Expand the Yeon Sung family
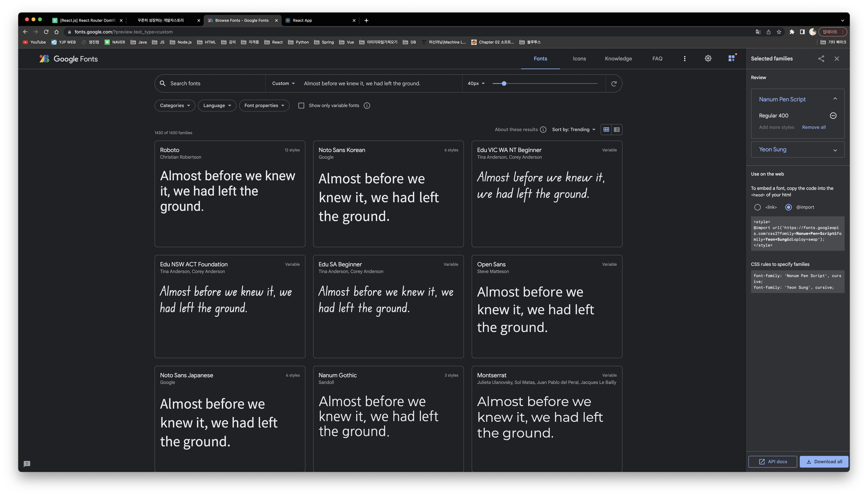This screenshot has width=868, height=496. pos(835,150)
